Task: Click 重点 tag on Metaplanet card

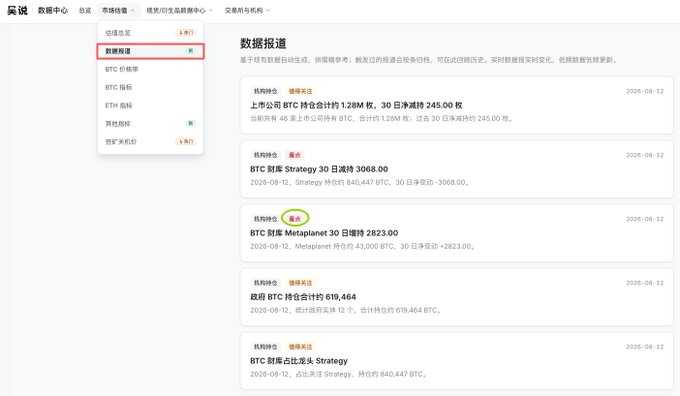Action: [295, 219]
